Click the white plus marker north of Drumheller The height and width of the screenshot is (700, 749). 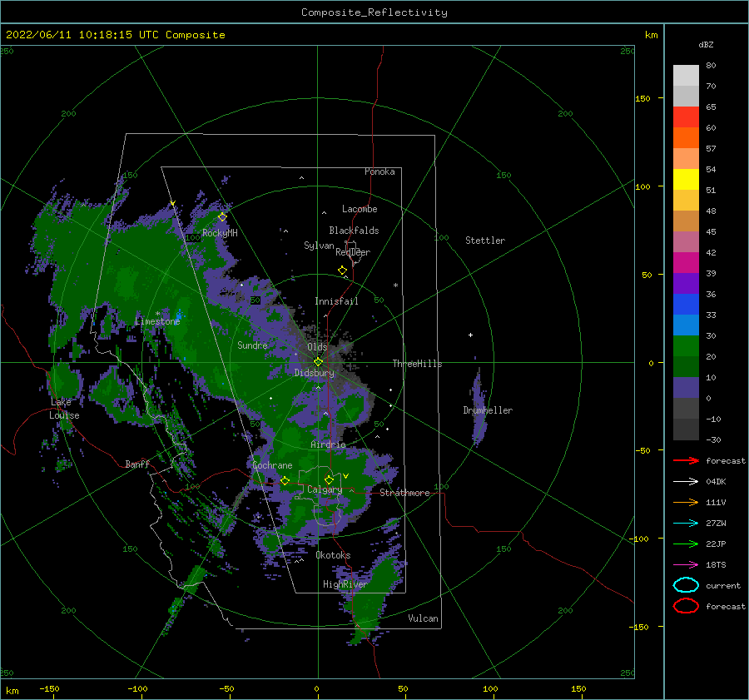(470, 335)
